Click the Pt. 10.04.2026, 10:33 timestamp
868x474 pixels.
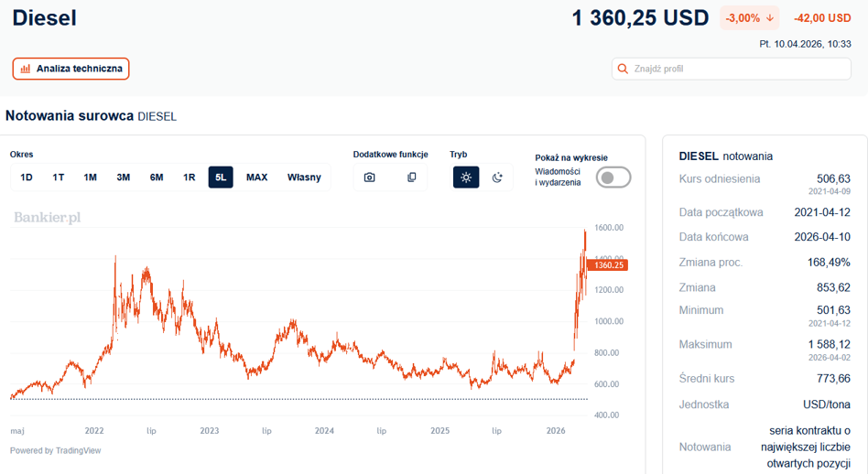(x=805, y=44)
